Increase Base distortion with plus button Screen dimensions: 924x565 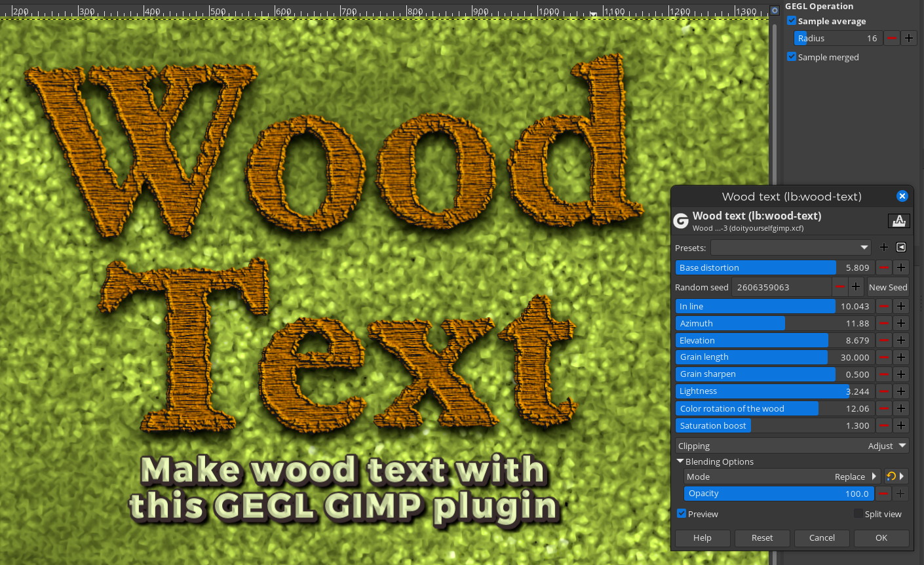pyautogui.click(x=901, y=267)
